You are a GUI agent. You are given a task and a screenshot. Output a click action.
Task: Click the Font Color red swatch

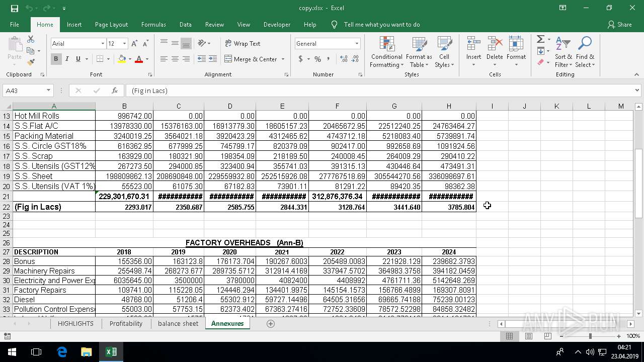pos(139,59)
